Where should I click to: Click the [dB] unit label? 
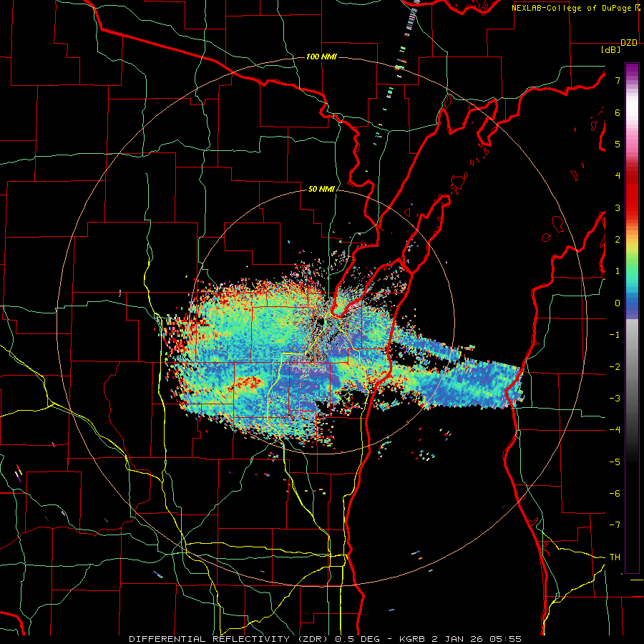[611, 49]
